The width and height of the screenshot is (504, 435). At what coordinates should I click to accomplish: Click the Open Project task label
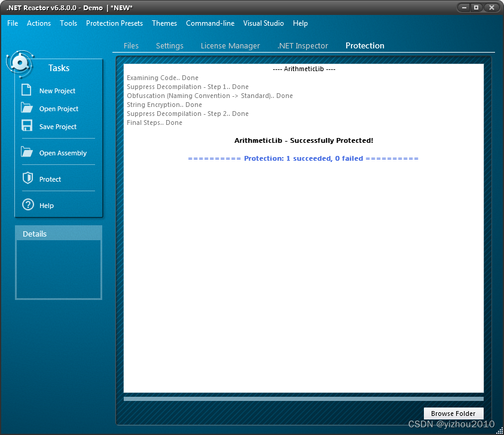tap(59, 109)
